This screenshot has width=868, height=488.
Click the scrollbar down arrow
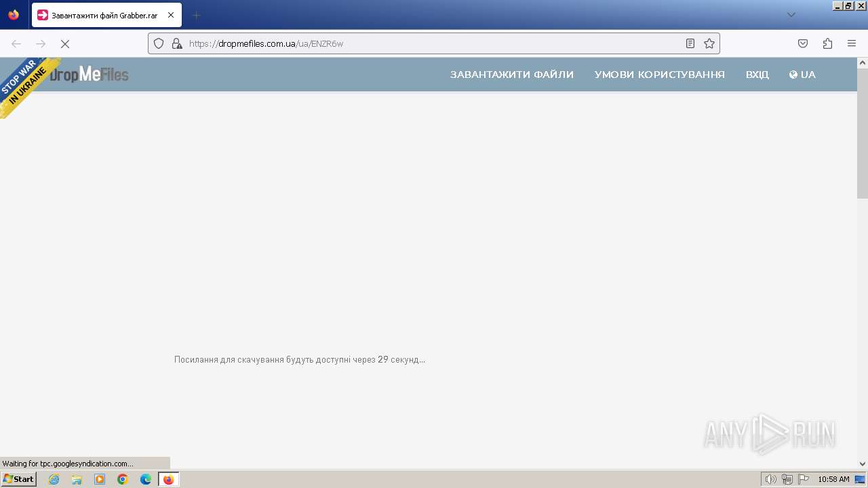(x=863, y=464)
